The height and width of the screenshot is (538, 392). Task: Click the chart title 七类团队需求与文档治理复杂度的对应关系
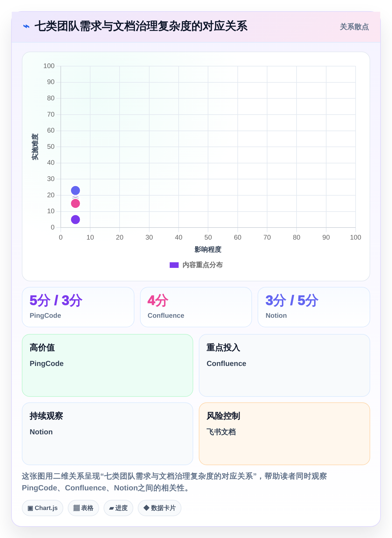click(x=141, y=27)
